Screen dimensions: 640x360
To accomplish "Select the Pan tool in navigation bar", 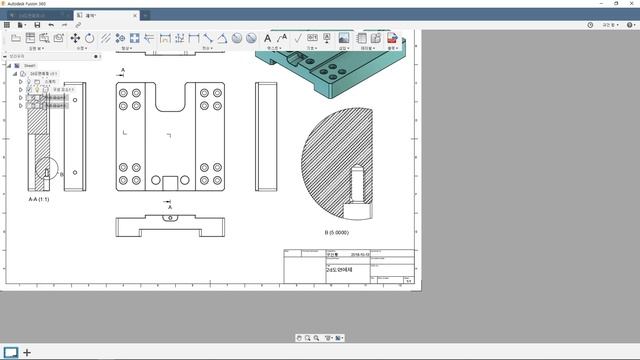I will tap(299, 338).
